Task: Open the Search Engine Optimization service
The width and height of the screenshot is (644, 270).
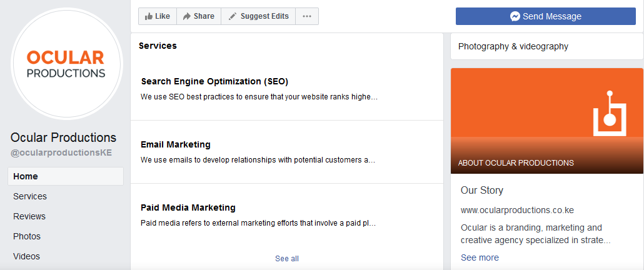Action: [214, 81]
